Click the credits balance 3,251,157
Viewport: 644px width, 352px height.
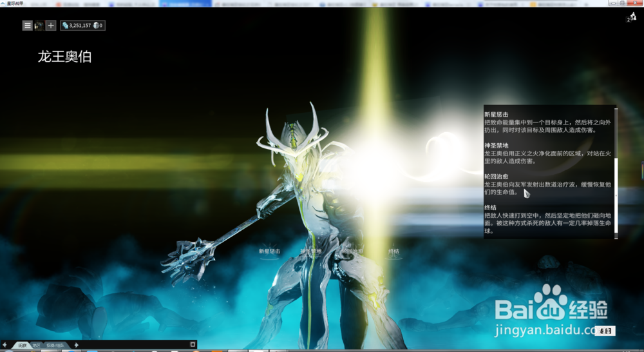[x=77, y=26]
